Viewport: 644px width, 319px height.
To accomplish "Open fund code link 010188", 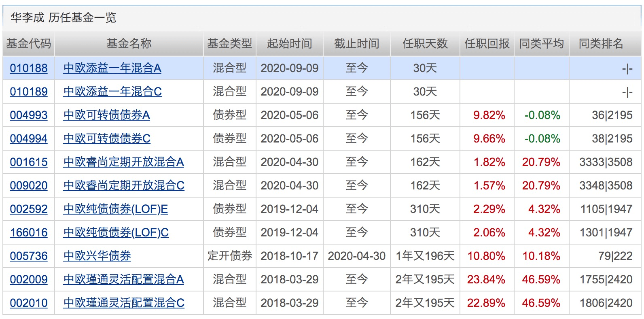I will coord(29,68).
